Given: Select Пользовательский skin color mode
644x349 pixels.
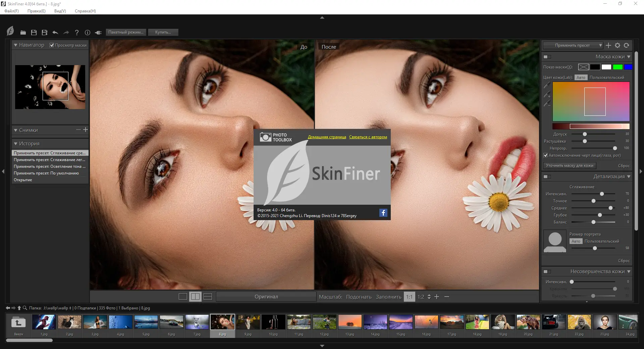Looking at the screenshot, I should 607,78.
